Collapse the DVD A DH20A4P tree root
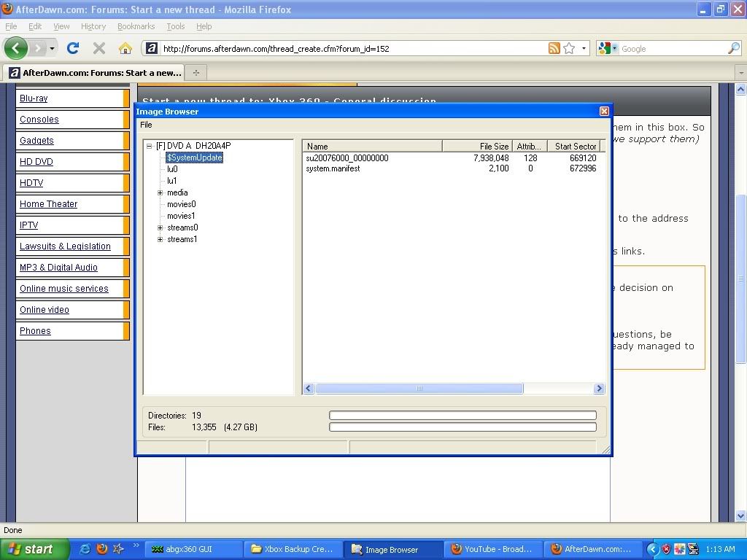747x560 pixels. pyautogui.click(x=149, y=146)
